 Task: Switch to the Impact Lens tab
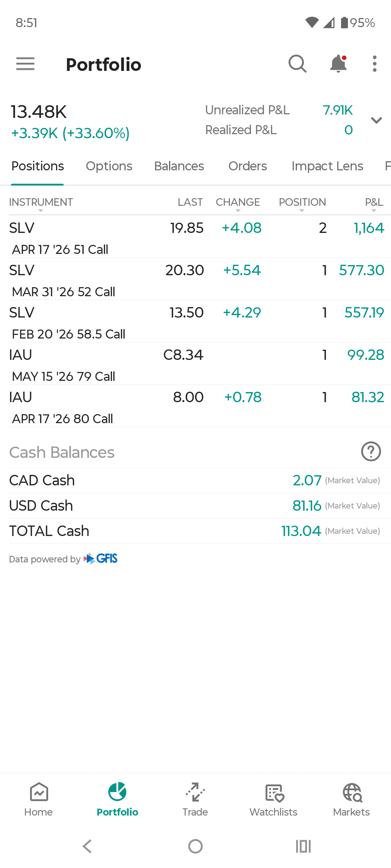[x=327, y=166]
